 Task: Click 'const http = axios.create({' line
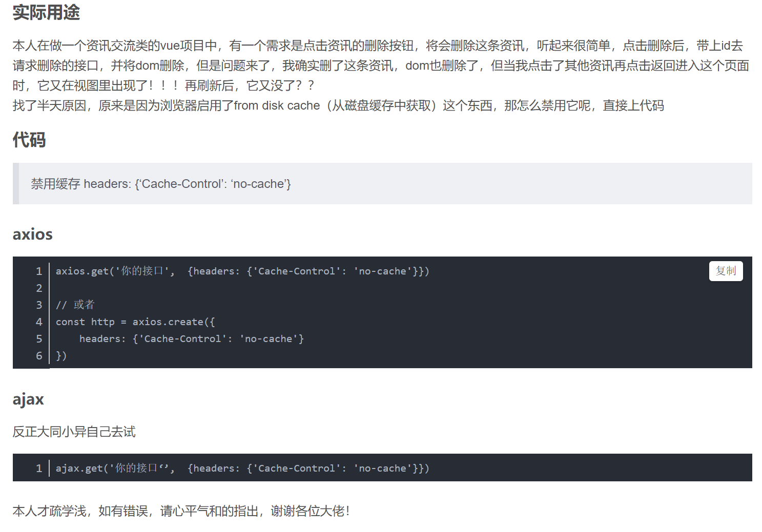coord(135,322)
